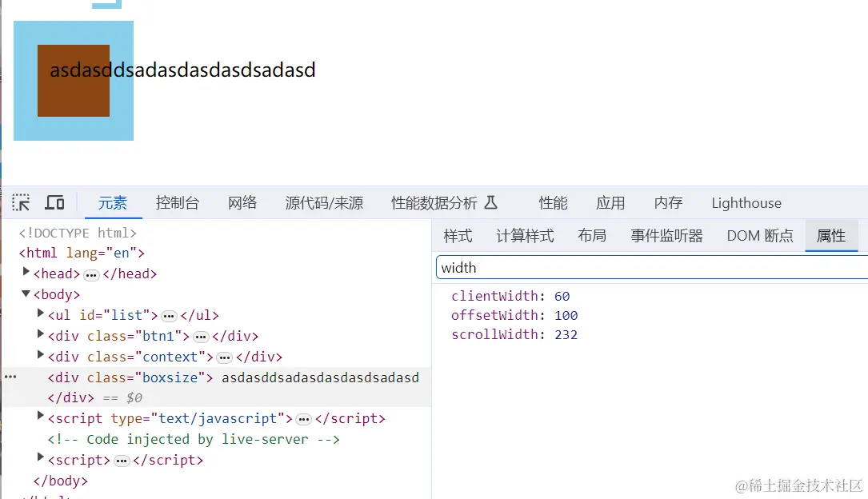Expand the btn1 div ellipsis badge
Viewport: 868px width, 499px height.
201,337
